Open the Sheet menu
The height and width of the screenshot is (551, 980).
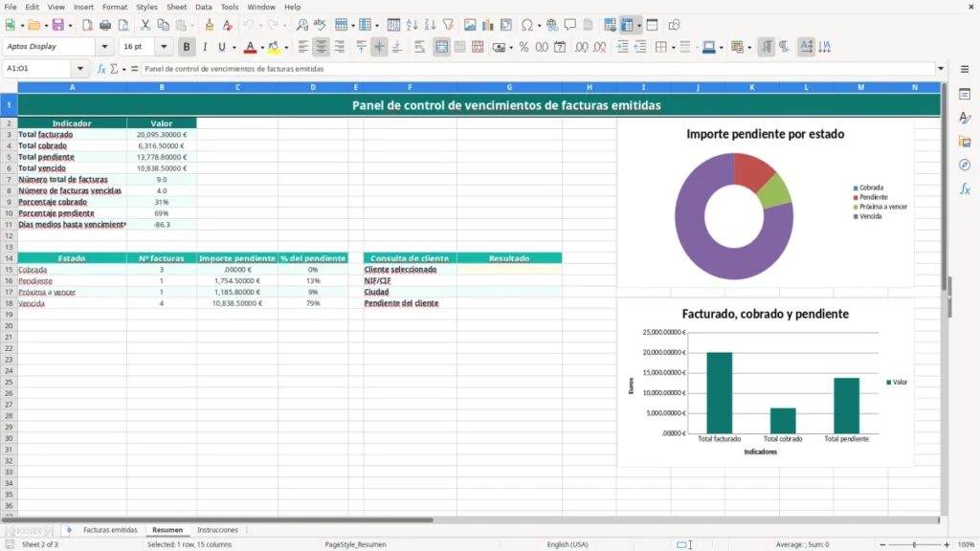[176, 7]
